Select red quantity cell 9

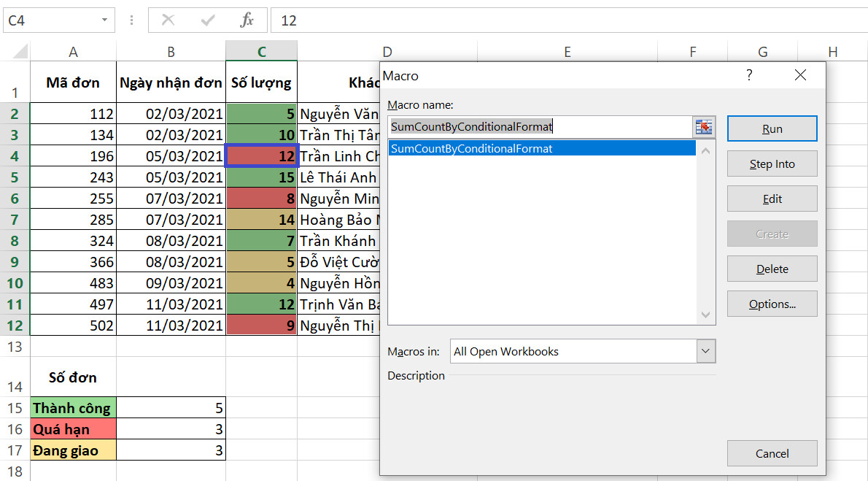click(x=261, y=325)
